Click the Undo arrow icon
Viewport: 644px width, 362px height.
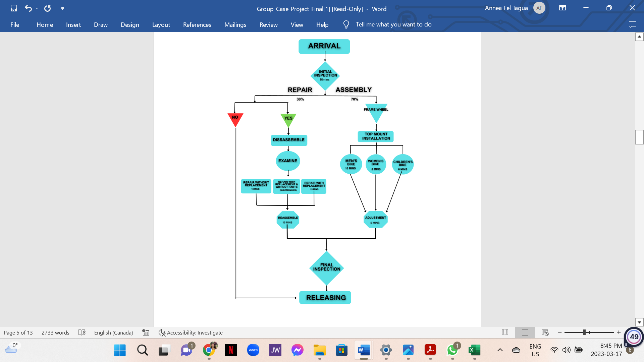click(28, 8)
